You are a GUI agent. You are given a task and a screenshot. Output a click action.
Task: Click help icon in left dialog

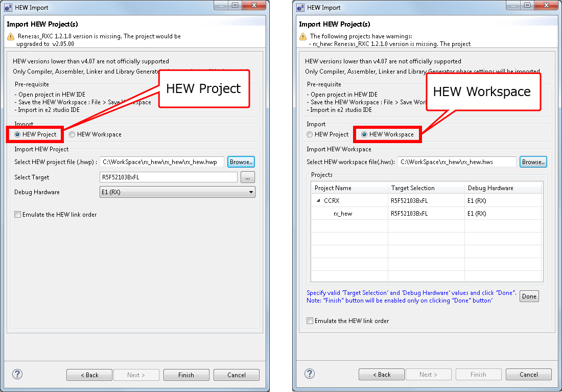tap(17, 374)
